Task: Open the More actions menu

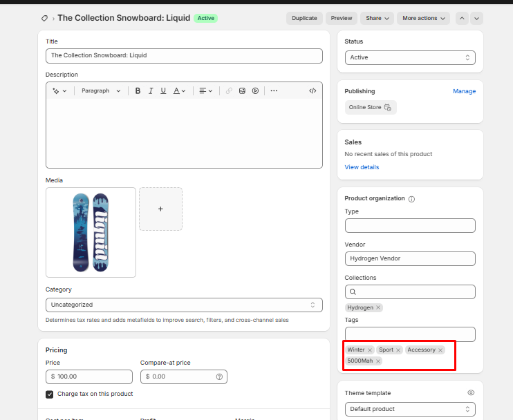Action: [423, 18]
